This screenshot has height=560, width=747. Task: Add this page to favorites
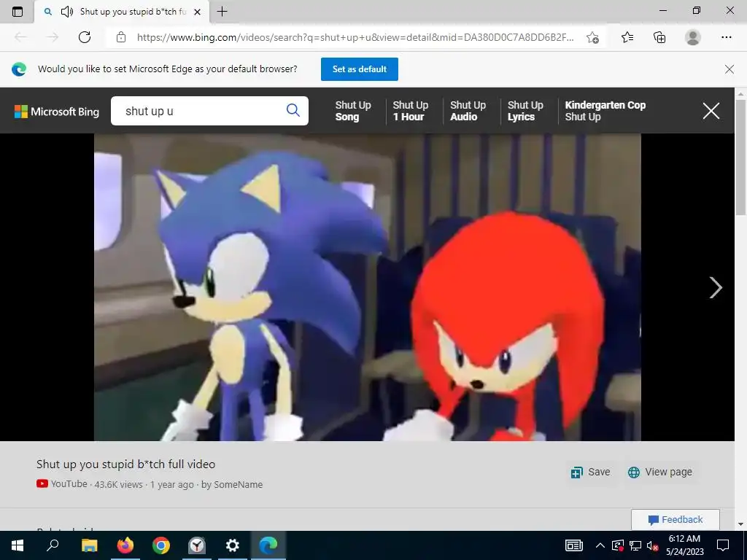point(592,37)
